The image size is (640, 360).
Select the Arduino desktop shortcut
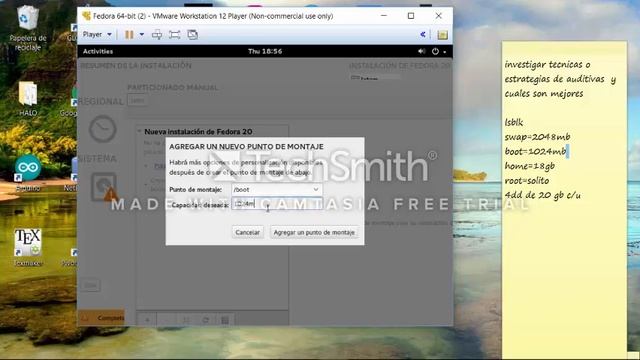28,173
